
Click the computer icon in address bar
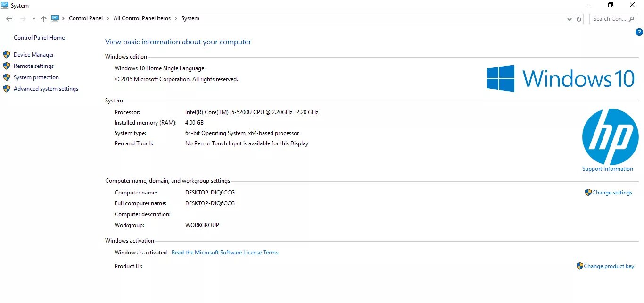pos(55,18)
